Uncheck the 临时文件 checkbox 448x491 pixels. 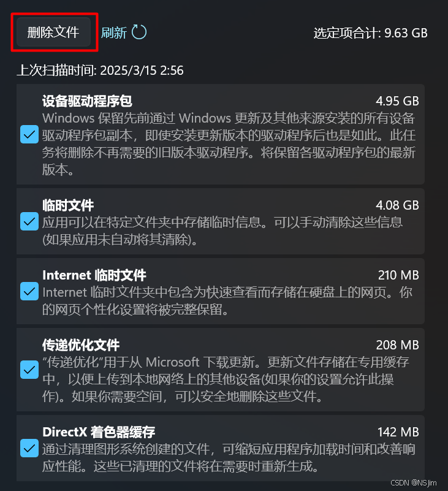[x=29, y=221]
